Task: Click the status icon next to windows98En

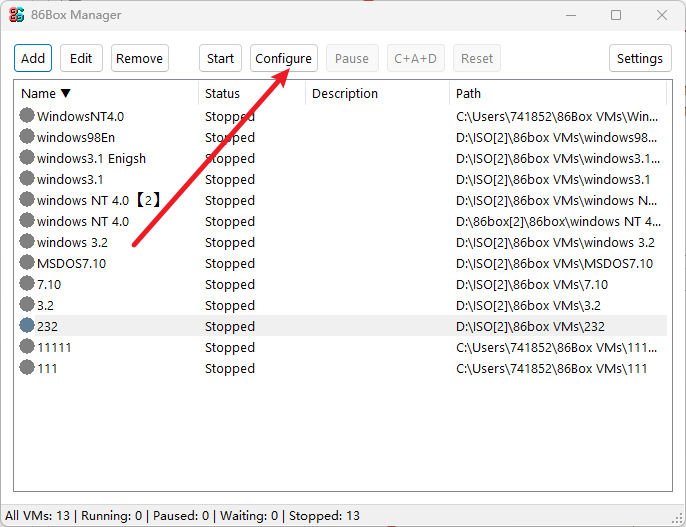Action: 27,137
